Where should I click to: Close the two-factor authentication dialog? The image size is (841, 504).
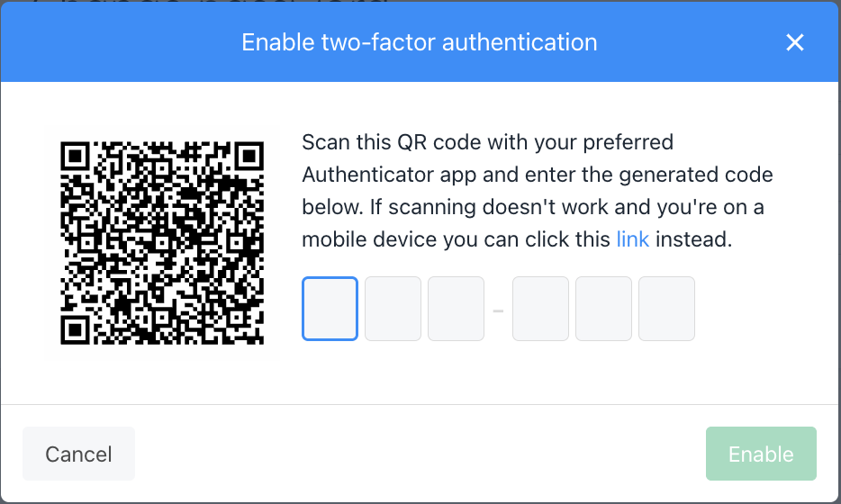[x=794, y=42]
